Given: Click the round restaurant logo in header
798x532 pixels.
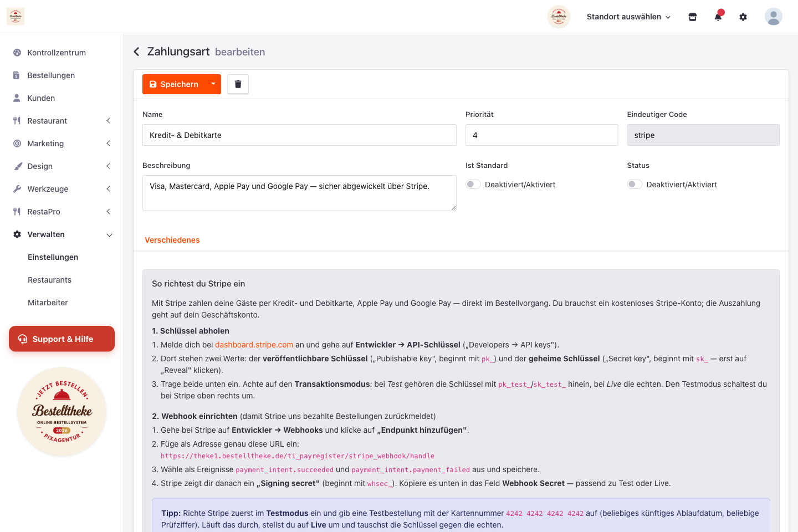Looking at the screenshot, I should 559,17.
